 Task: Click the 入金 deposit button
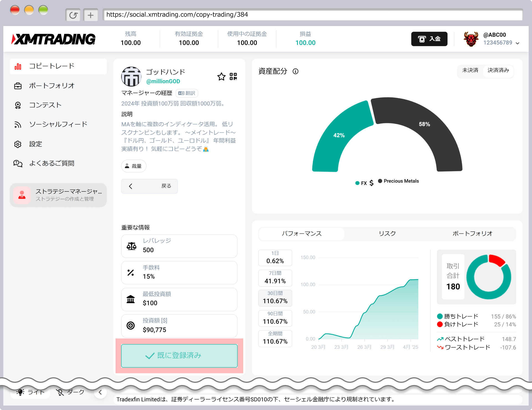pyautogui.click(x=429, y=39)
